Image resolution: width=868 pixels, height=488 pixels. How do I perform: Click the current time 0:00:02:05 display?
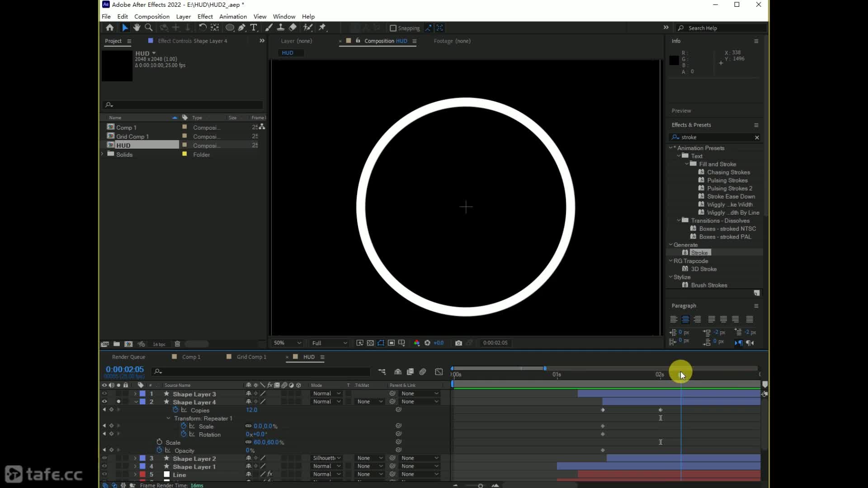(x=125, y=369)
